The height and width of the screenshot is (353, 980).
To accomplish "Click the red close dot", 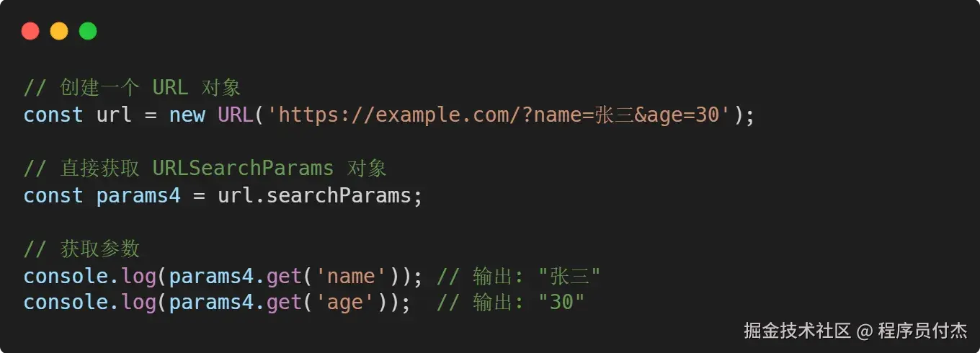I will tap(30, 31).
